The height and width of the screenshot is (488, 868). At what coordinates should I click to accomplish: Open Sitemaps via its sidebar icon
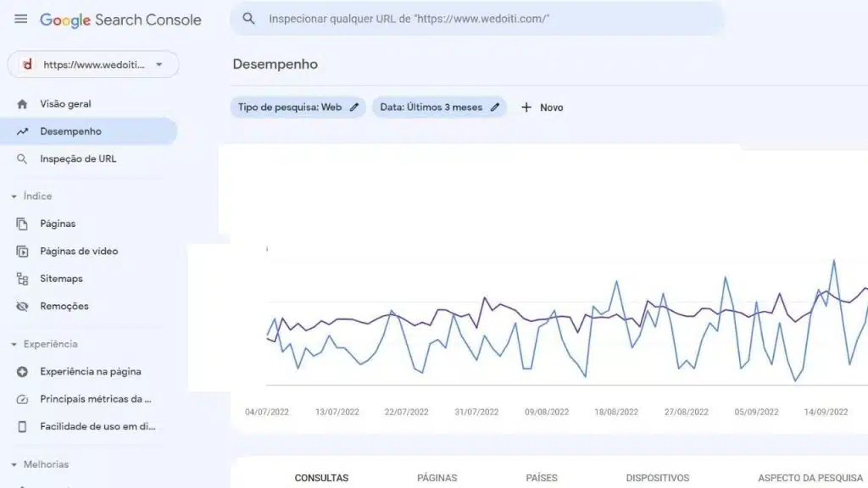pyautogui.click(x=22, y=279)
